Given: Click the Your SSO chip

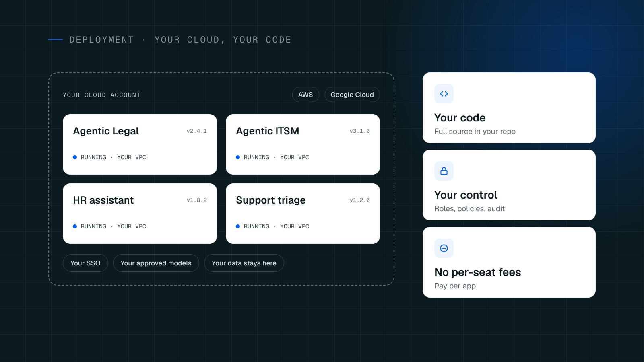Looking at the screenshot, I should tap(85, 263).
